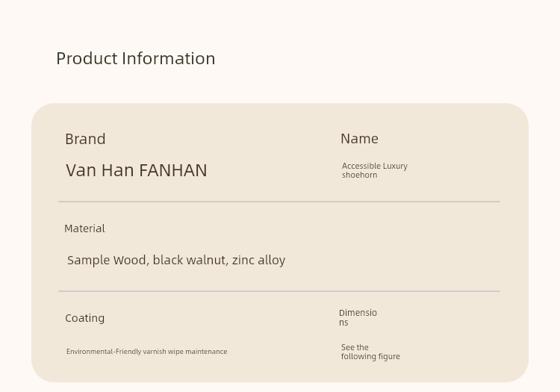Click the Coating label
Image resolution: width=560 pixels, height=392 pixels.
pos(84,318)
